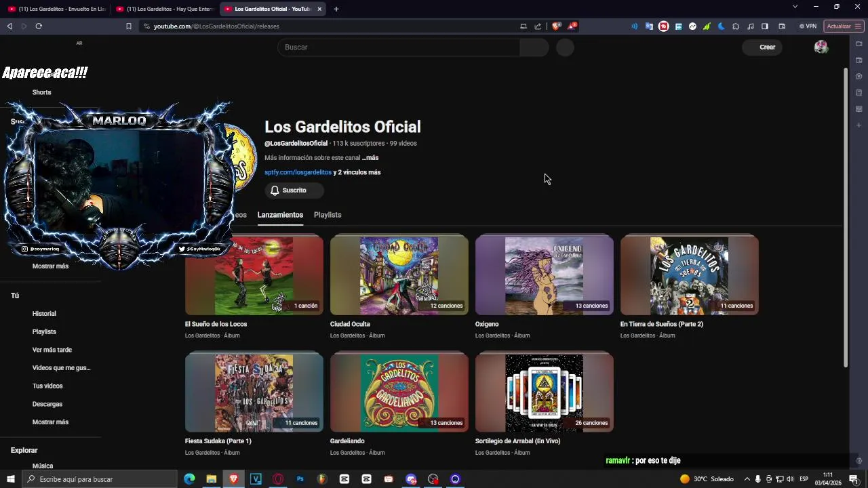Select the Lanzamientos tab
This screenshot has width=868, height=488.
coord(280,215)
